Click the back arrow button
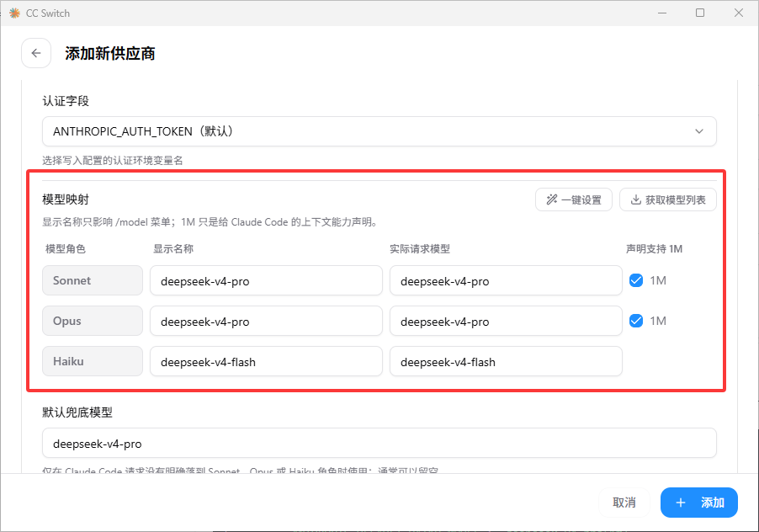Viewport: 759px width, 532px height. [x=36, y=53]
